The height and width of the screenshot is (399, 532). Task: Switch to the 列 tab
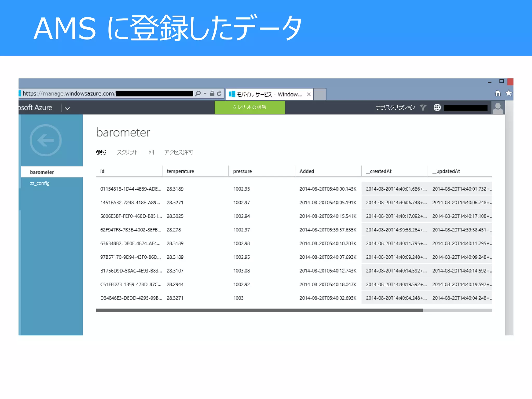point(151,152)
